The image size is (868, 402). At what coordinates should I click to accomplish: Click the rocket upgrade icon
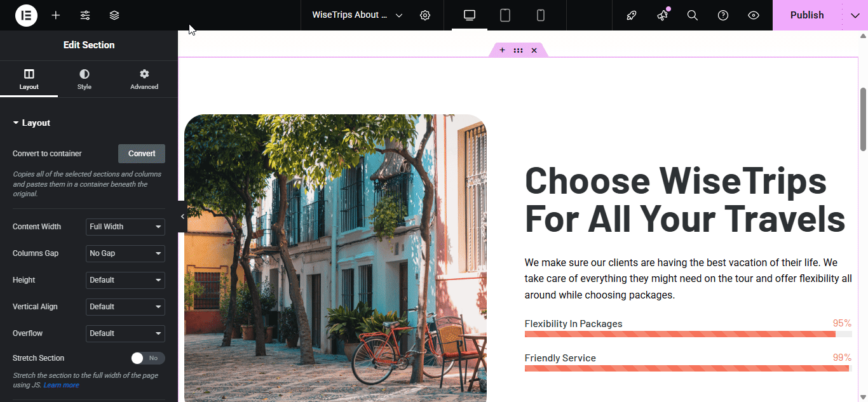632,15
